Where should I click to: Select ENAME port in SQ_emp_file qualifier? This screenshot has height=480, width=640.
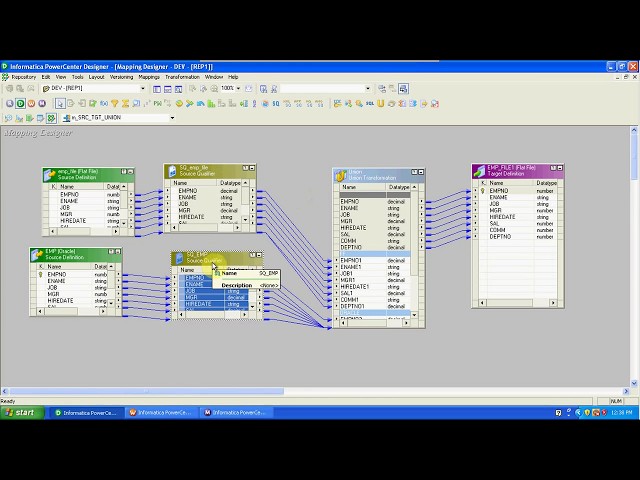tap(187, 198)
